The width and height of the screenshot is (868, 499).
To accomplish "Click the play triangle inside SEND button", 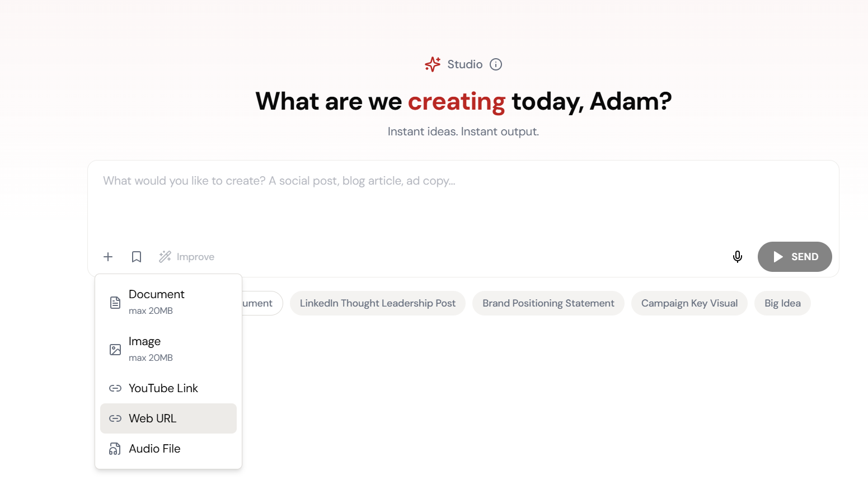I will [778, 256].
